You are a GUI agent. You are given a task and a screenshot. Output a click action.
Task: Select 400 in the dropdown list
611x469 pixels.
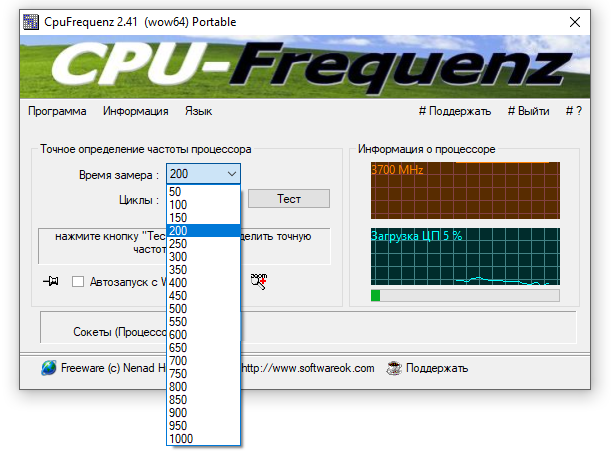[203, 283]
